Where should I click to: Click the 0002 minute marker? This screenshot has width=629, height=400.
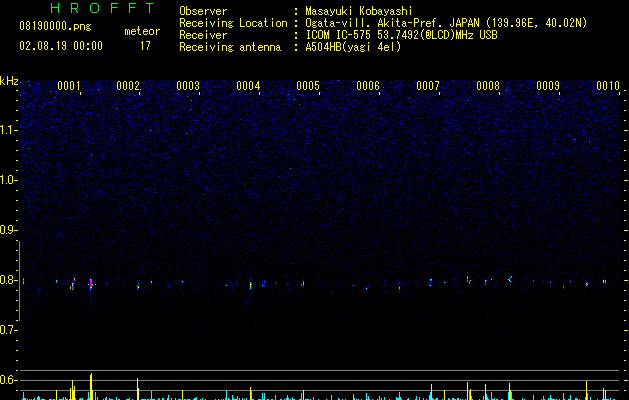(x=128, y=85)
